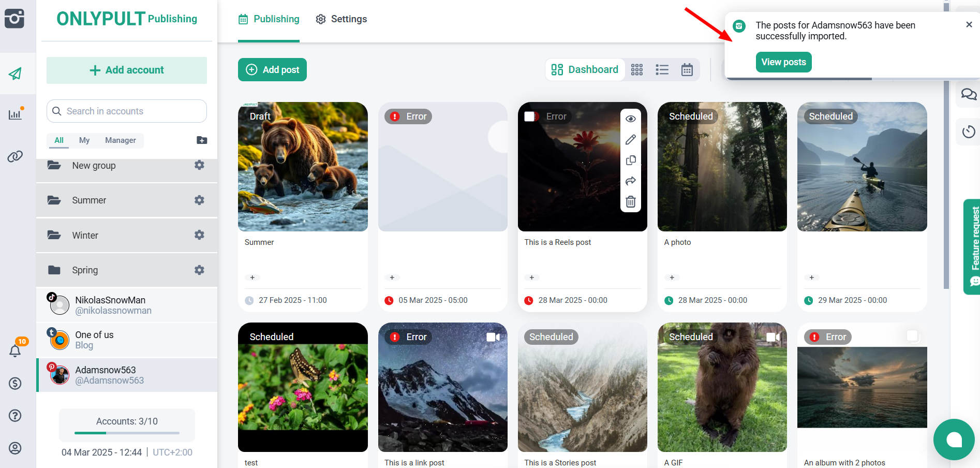
Task: Select checkbox on album with 2 photos post
Action: point(912,337)
